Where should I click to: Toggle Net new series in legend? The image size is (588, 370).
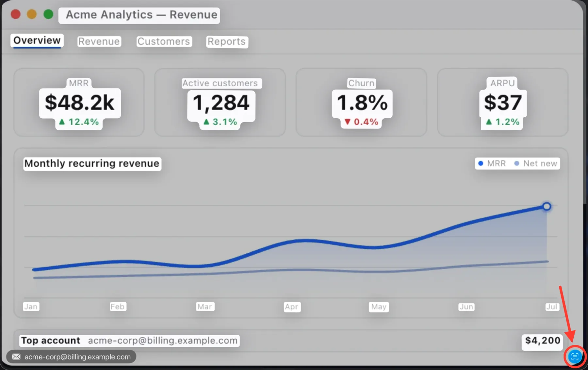coord(536,163)
